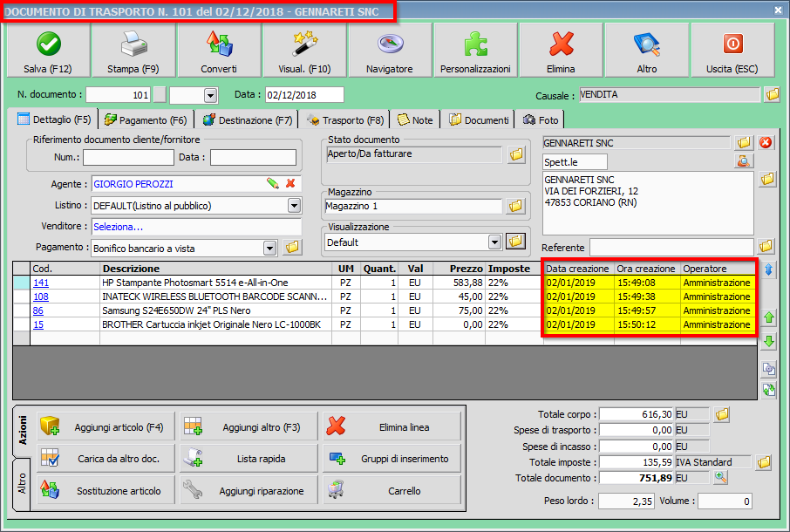Image resolution: width=790 pixels, height=532 pixels.
Task: Select the Azioni vertical tab
Action: tap(22, 431)
